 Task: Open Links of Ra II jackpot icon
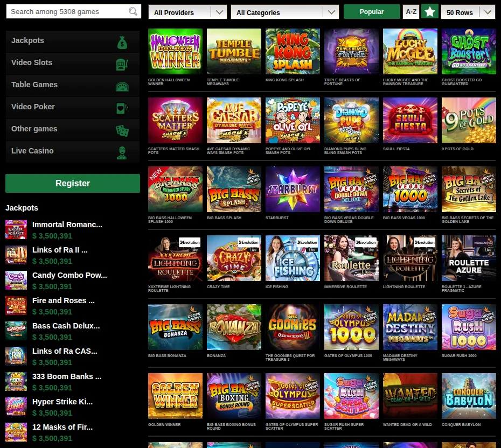[16, 255]
